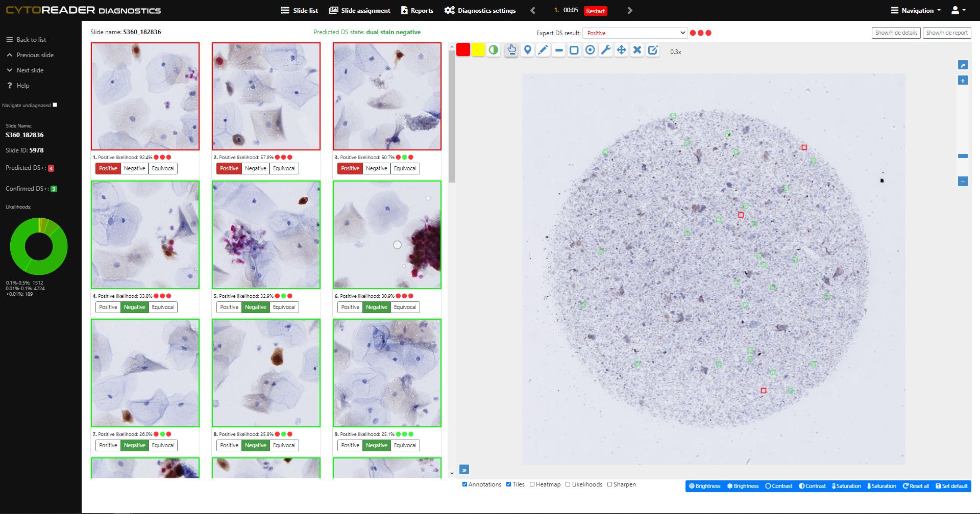Click the left arrow before the timer
The width and height of the screenshot is (980, 514).
533,10
